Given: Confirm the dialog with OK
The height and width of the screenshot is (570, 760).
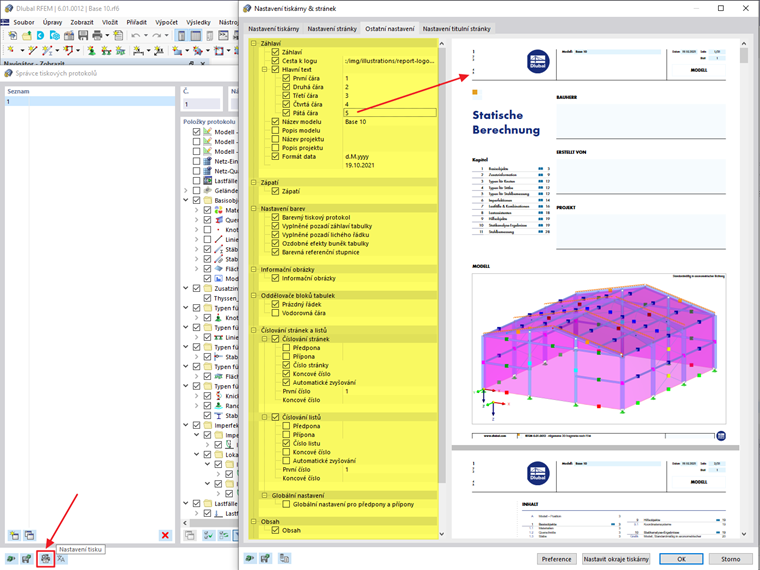Looking at the screenshot, I should tap(681, 559).
